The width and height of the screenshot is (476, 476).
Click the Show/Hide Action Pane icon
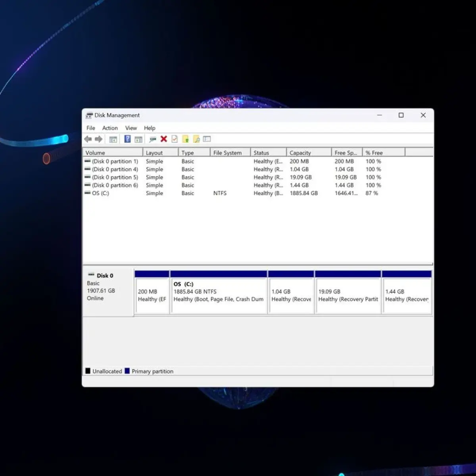coord(138,139)
